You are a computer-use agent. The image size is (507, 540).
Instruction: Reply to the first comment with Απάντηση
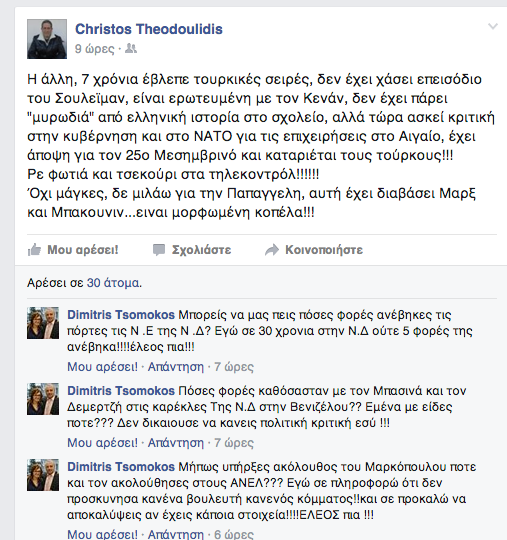pos(176,367)
